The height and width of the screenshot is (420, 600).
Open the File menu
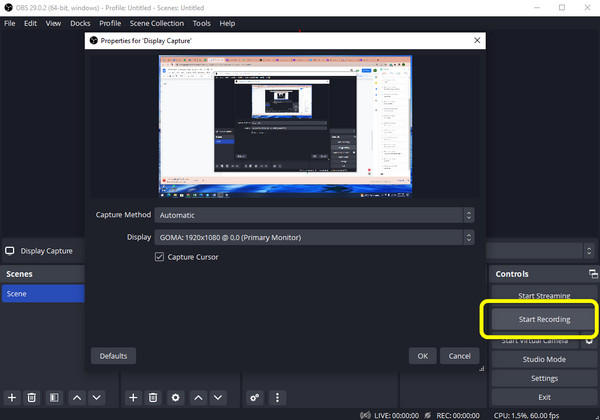tap(10, 23)
